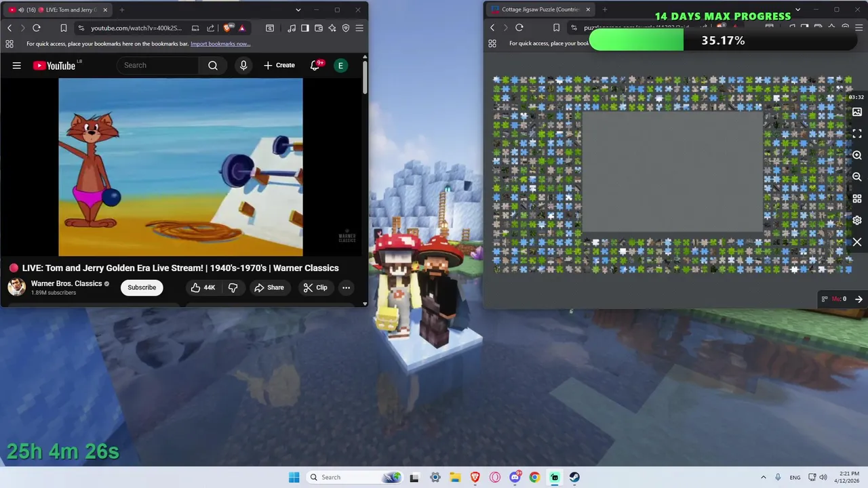Screen dimensions: 868x488
Task: Zoom out on the jigsaw puzzle
Action: (x=857, y=177)
